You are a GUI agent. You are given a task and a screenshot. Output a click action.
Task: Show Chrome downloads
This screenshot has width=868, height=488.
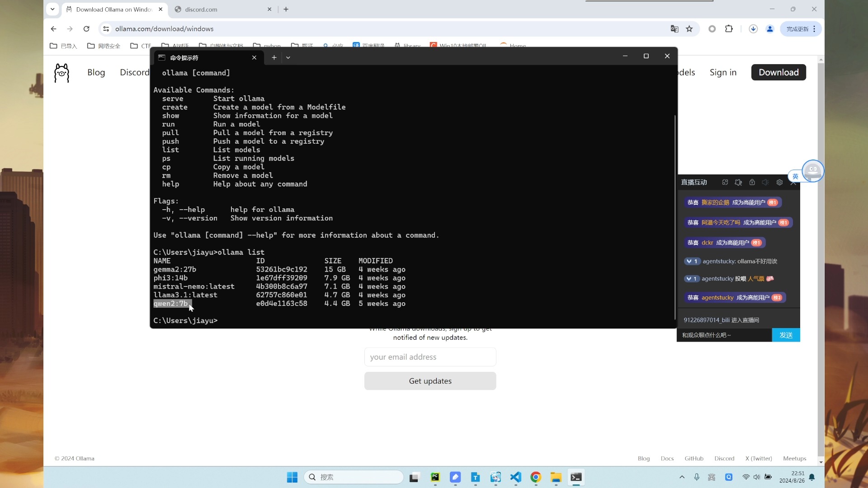(753, 29)
